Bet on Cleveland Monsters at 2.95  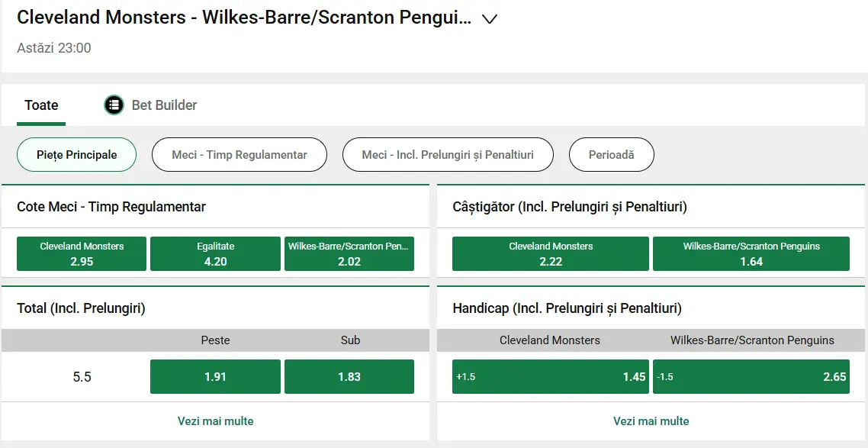(x=81, y=253)
